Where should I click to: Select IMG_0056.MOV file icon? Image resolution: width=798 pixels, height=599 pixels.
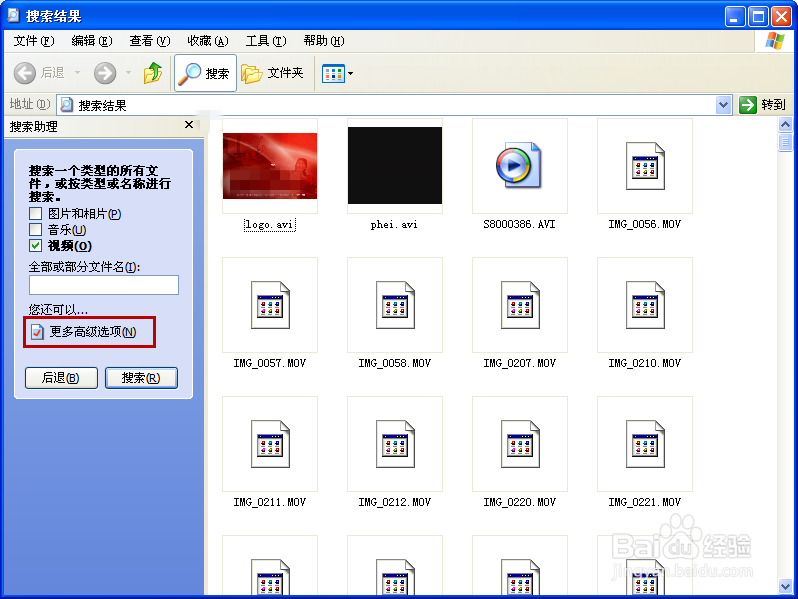click(x=645, y=166)
